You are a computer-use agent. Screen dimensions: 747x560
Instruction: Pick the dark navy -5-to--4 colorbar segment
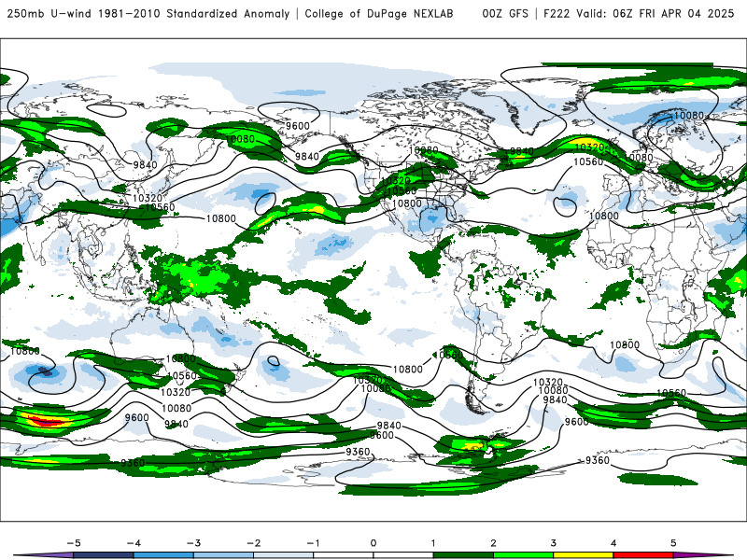[x=104, y=555]
